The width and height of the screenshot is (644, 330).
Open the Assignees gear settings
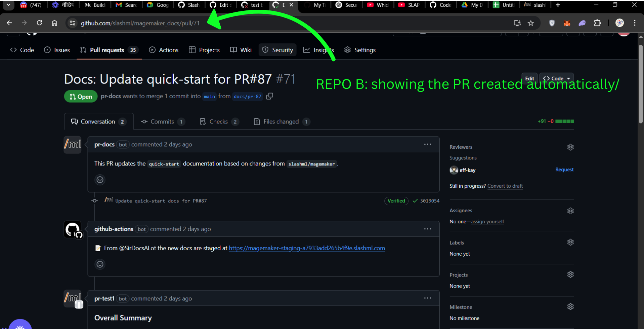click(570, 211)
